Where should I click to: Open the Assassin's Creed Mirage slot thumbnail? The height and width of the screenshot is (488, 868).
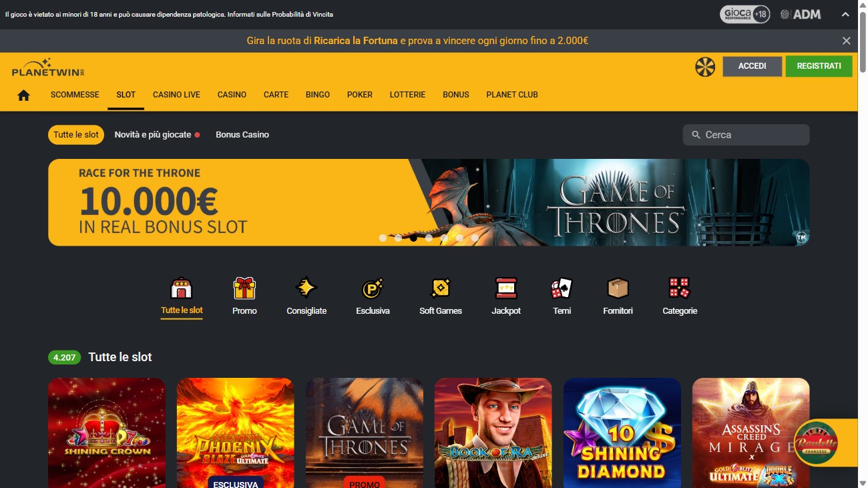coord(751,433)
